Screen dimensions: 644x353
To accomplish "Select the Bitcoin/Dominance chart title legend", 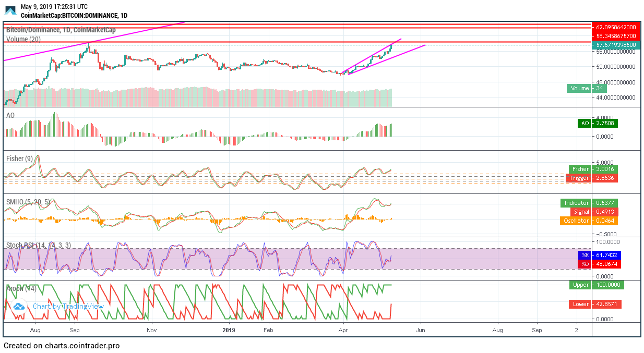I will (61, 30).
